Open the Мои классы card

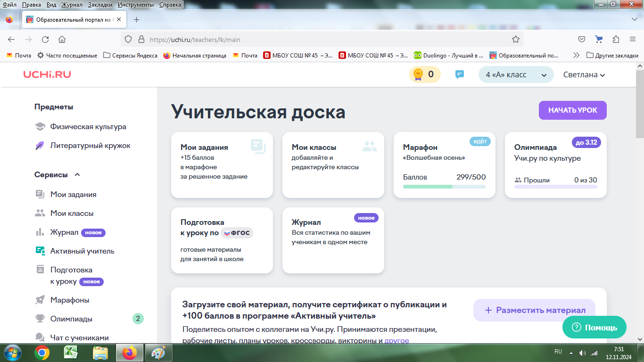click(333, 165)
